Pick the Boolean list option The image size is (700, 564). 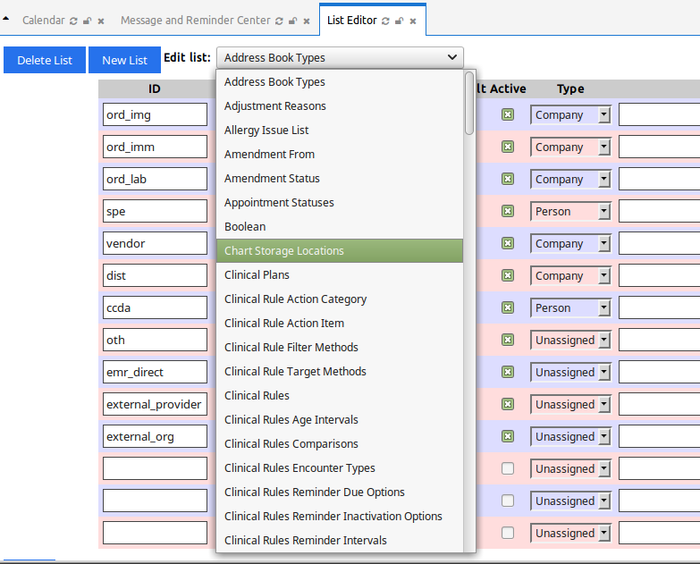point(340,226)
